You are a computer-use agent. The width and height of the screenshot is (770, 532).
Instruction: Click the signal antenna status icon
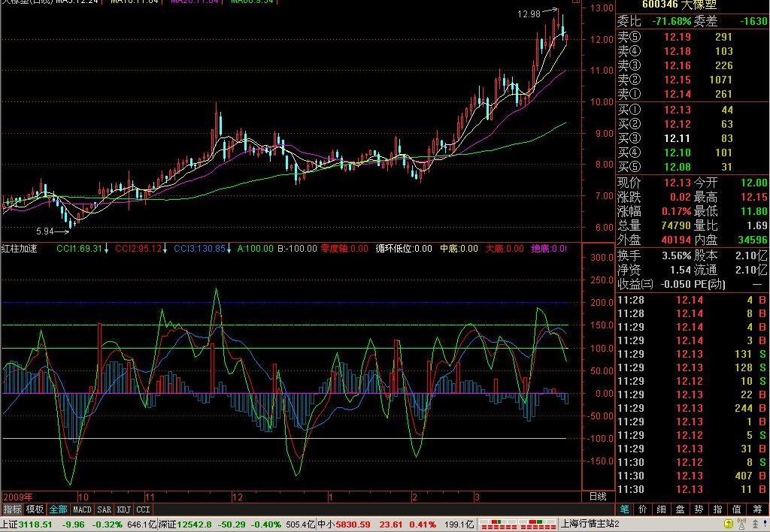(742, 524)
